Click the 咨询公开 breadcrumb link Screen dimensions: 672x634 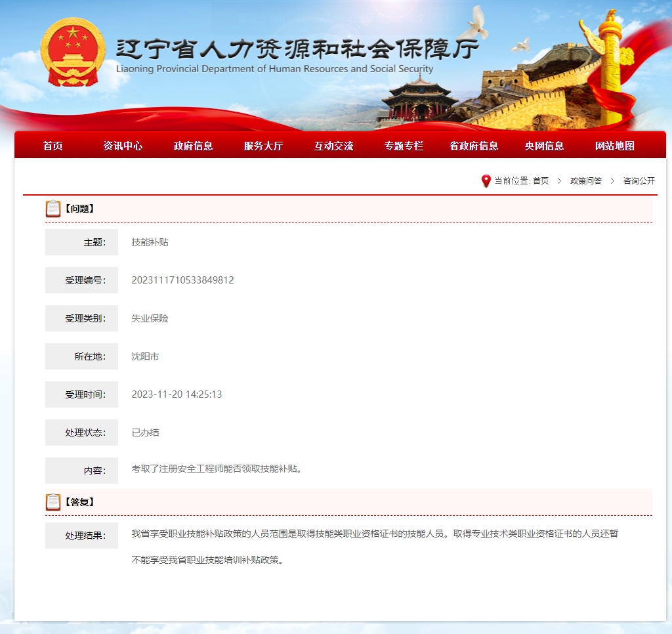point(639,181)
